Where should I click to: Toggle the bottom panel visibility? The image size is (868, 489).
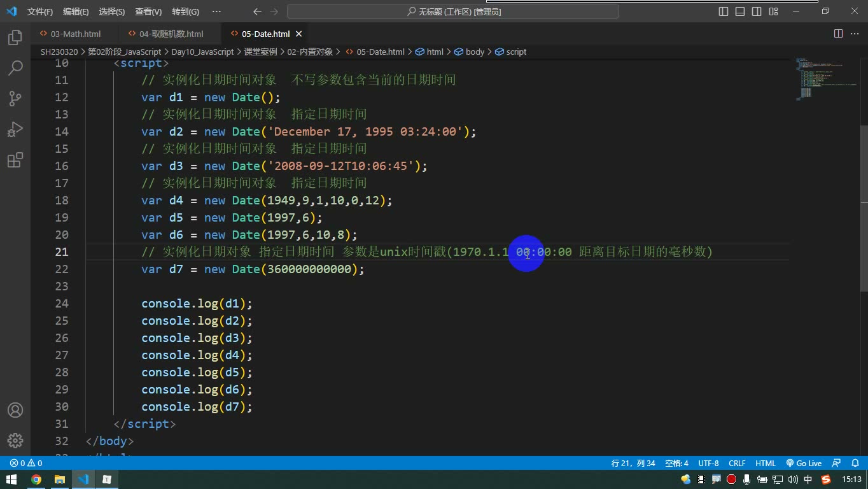740,11
